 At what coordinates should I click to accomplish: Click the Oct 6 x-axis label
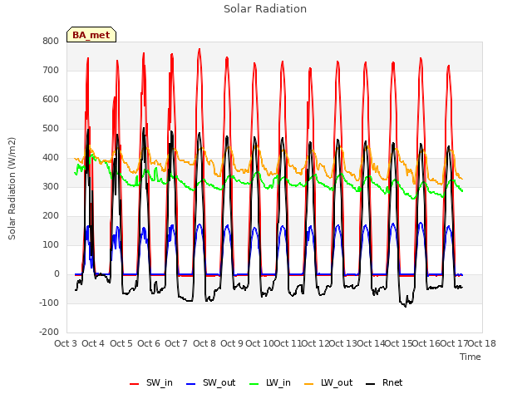(149, 343)
